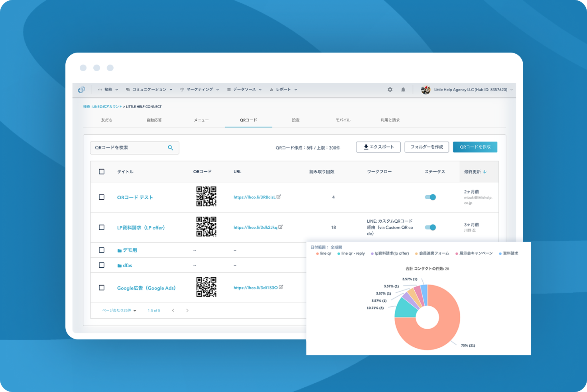Open the ページあたり25件 page size dropdown

(119, 310)
